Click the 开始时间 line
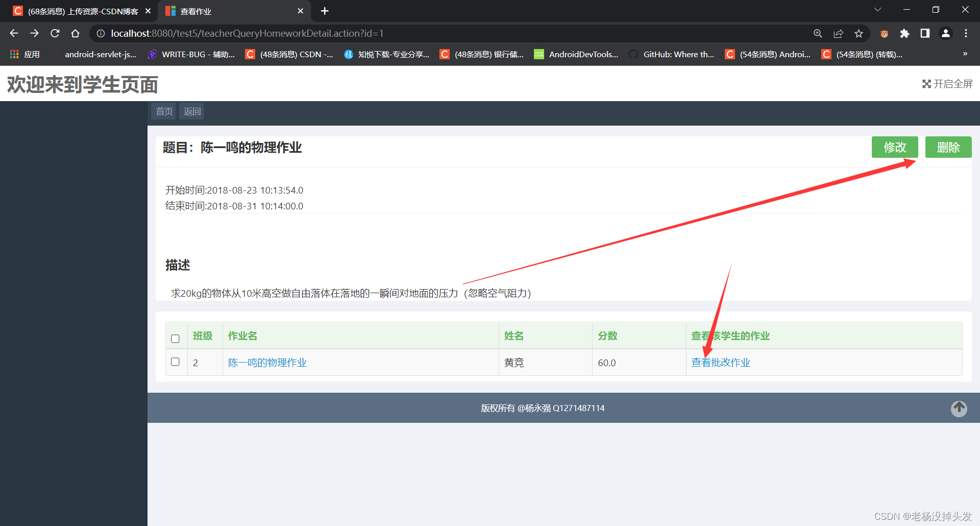980x526 pixels. click(x=234, y=190)
